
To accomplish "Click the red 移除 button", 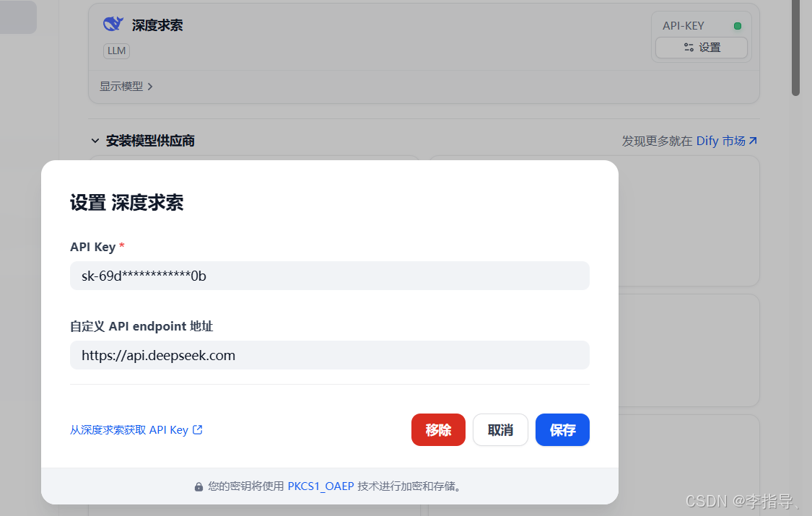I will point(438,429).
